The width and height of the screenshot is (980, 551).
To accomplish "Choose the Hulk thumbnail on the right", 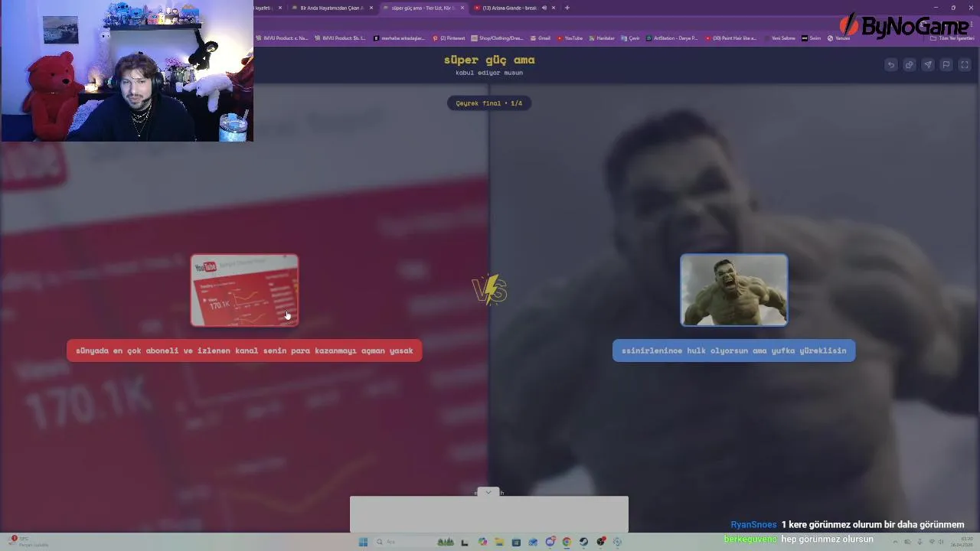I will 733,290.
